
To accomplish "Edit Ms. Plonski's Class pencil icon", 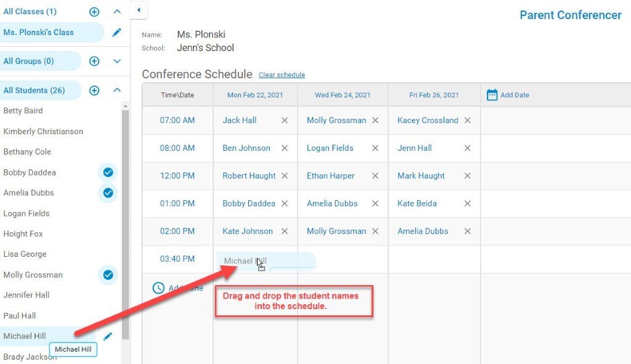I will coord(116,33).
